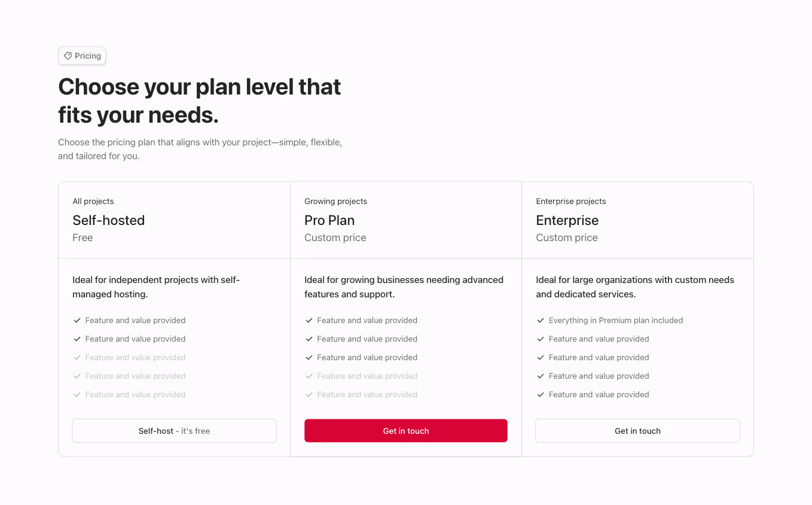
Task: Click 'Get in touch' under Enterprise
Action: 637,430
